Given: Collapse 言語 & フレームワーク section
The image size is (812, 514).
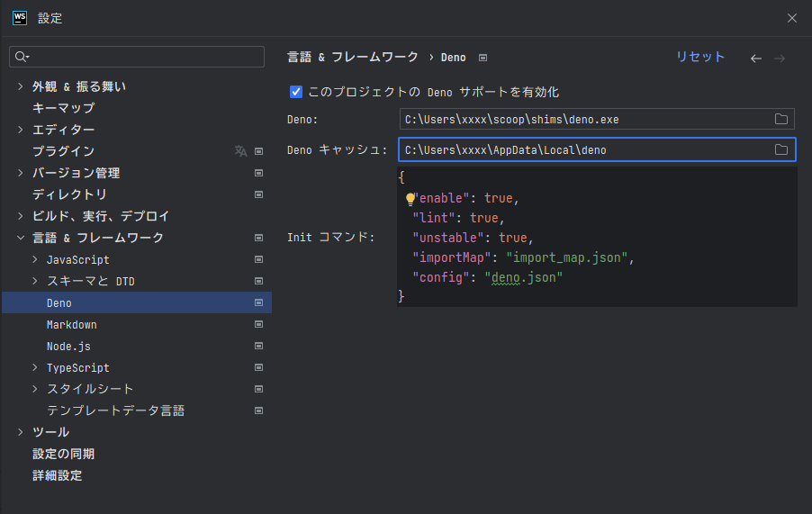Looking at the screenshot, I should (x=20, y=238).
